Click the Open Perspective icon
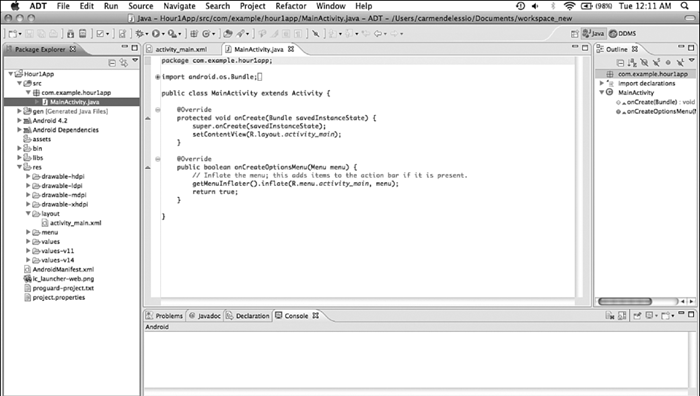 tap(575, 33)
